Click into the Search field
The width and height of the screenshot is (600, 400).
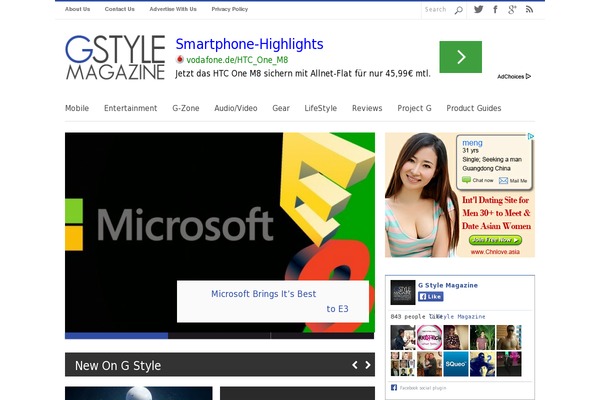tap(437, 10)
